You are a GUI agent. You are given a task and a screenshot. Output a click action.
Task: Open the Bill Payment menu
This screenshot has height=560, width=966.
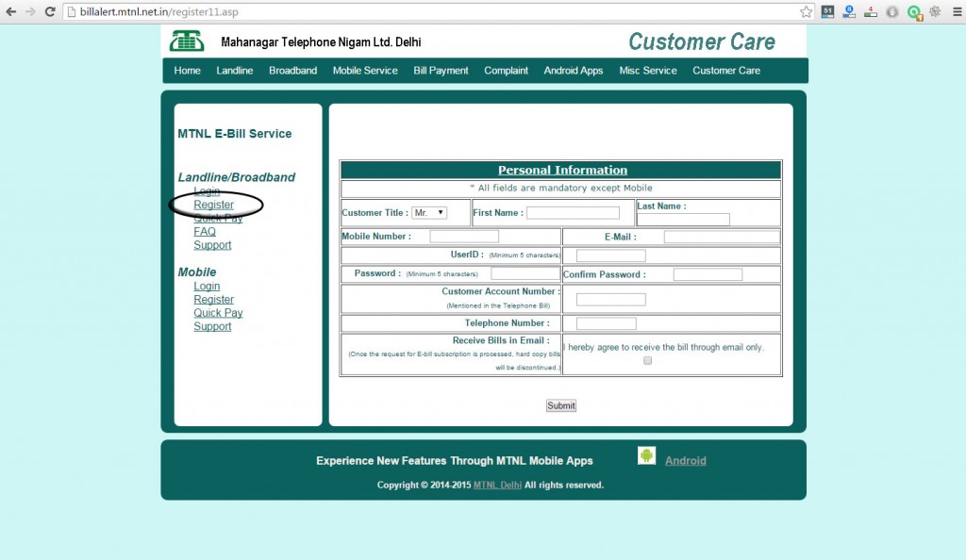(x=441, y=71)
